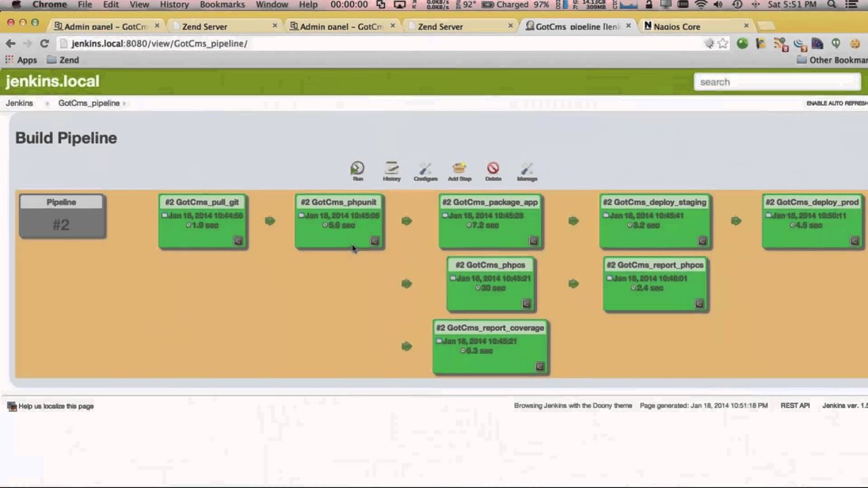868x488 pixels.
Task: Open console icon on GotCms_deploy_staging card
Action: point(702,241)
